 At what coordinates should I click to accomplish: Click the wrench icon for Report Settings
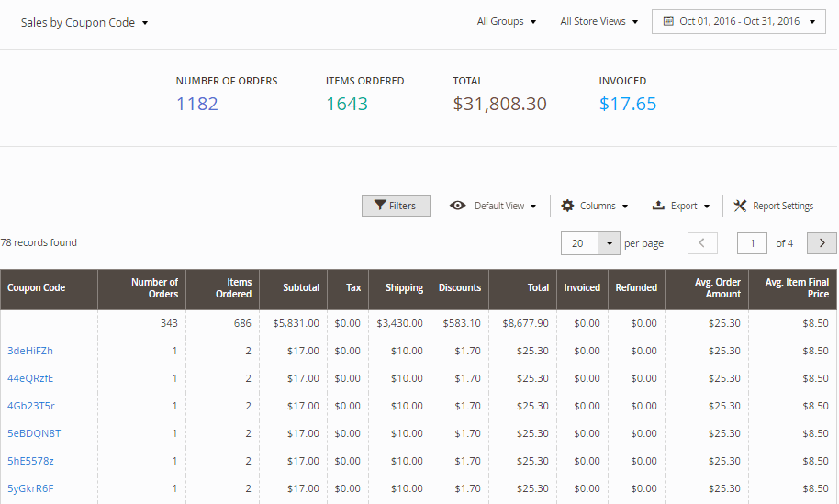point(740,206)
